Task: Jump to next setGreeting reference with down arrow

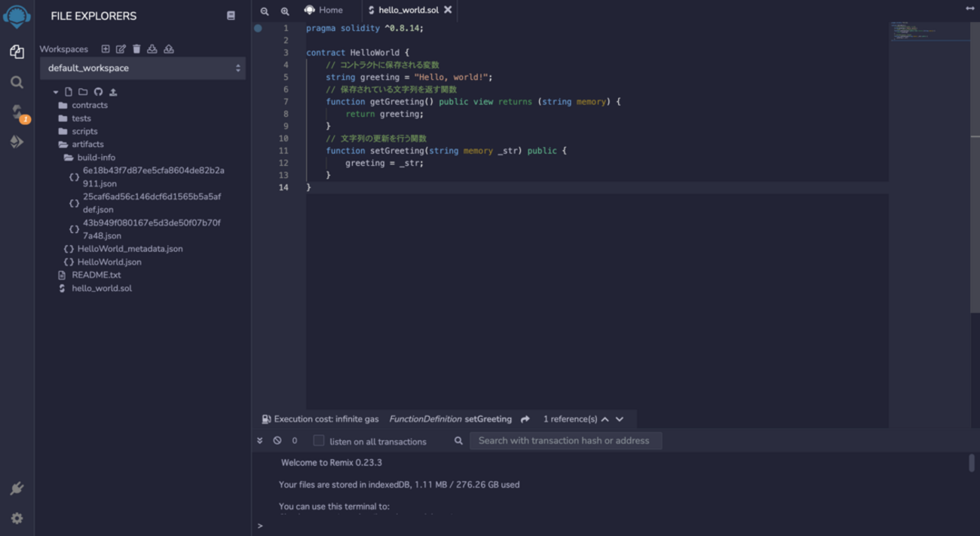Action: 618,418
